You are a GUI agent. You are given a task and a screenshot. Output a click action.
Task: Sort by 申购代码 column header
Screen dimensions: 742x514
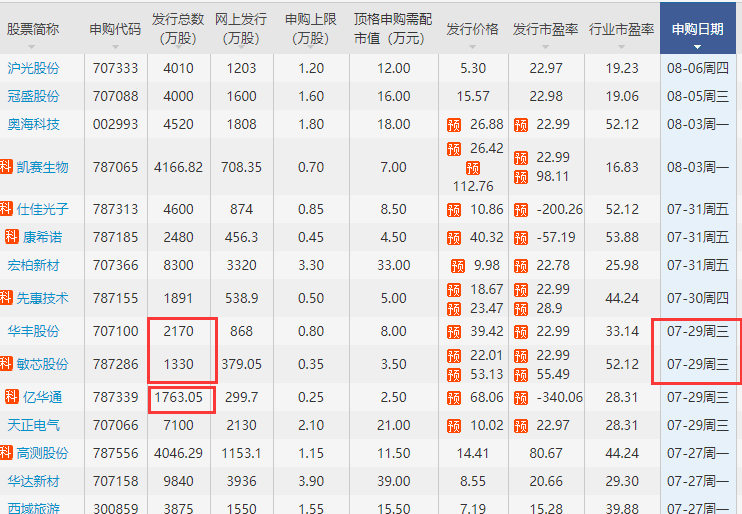pyautogui.click(x=115, y=29)
